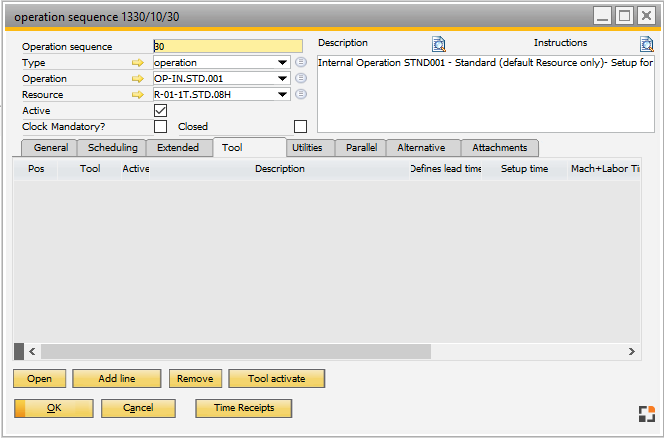Expand the Operation OP-IN.STD.001 dropdown
Viewport: 664px width, 438px height.
[x=284, y=78]
